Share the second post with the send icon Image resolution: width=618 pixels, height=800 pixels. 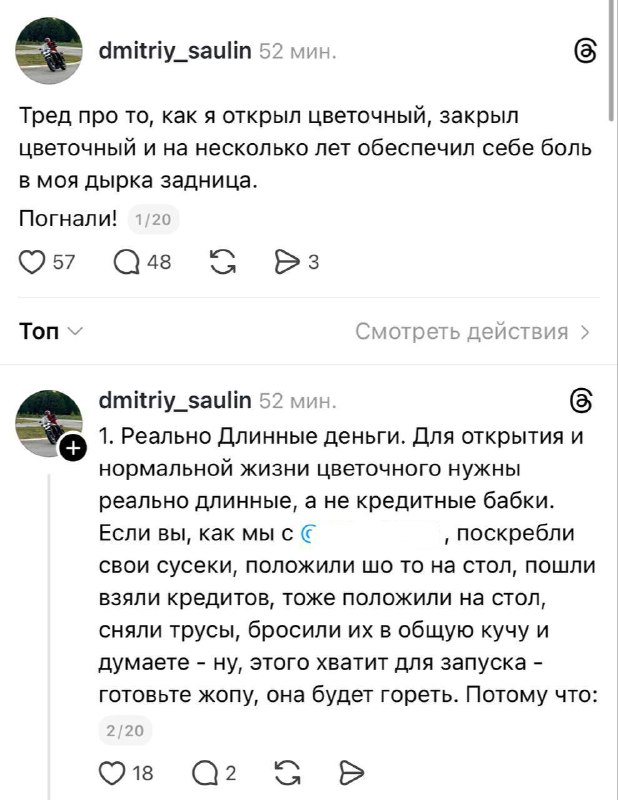click(x=353, y=771)
